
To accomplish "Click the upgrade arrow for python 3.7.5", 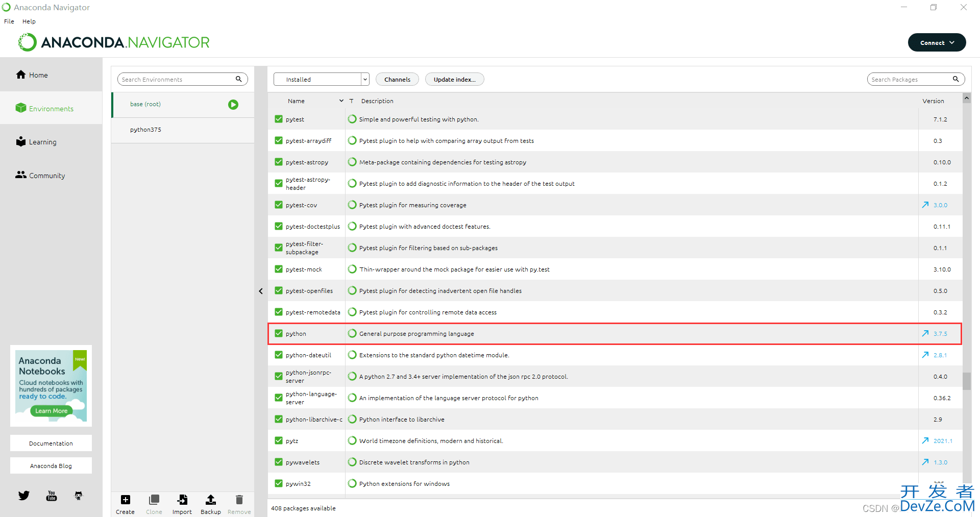I will coord(925,333).
